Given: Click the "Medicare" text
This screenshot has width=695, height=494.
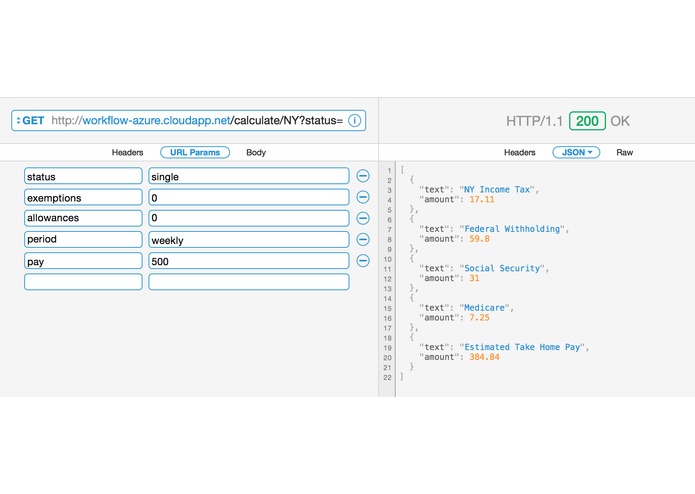Looking at the screenshot, I should [x=484, y=308].
